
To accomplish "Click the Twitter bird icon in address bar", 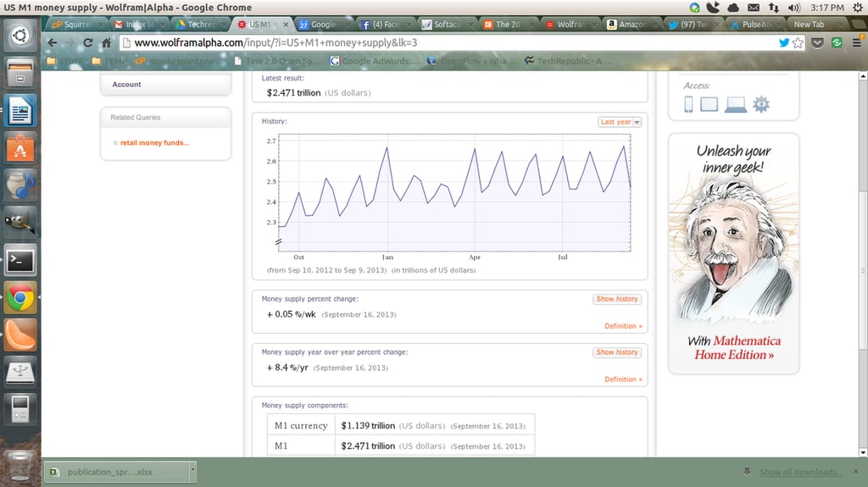I will tap(784, 42).
